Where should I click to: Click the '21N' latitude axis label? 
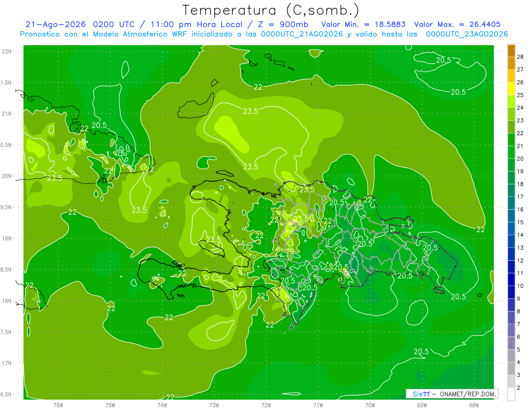coord(8,114)
